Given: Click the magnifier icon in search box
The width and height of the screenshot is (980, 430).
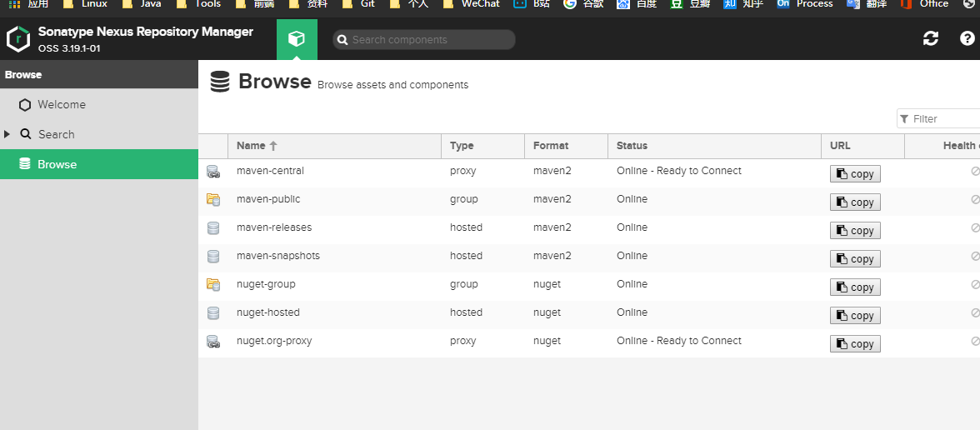Looking at the screenshot, I should (x=342, y=40).
